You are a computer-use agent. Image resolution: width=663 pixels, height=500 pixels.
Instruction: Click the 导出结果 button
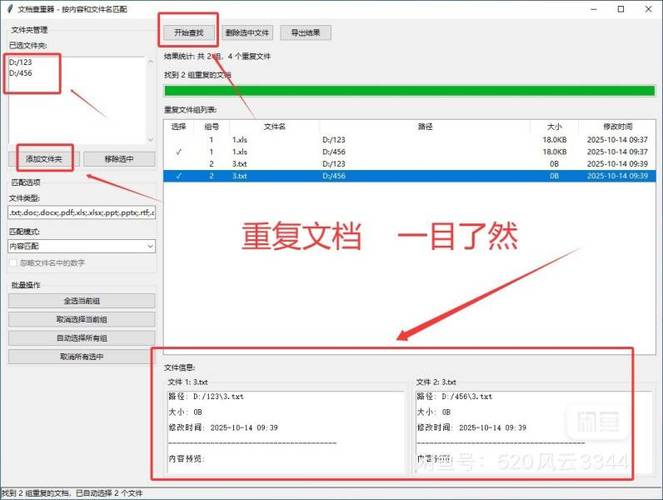(x=305, y=33)
